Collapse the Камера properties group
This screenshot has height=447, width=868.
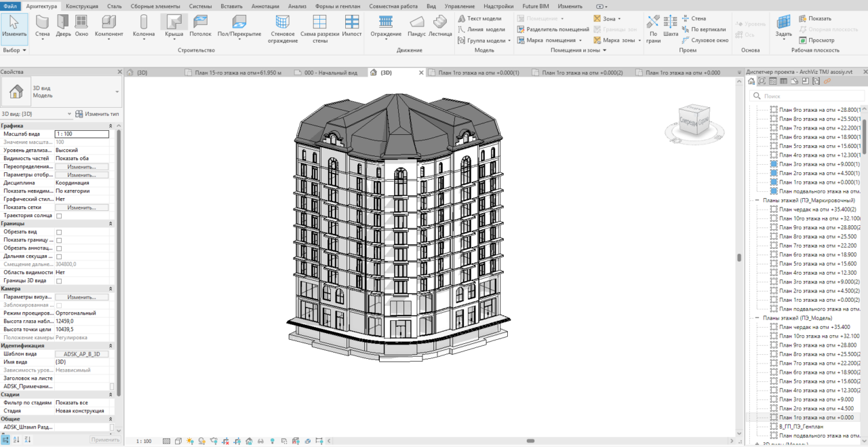click(x=111, y=288)
